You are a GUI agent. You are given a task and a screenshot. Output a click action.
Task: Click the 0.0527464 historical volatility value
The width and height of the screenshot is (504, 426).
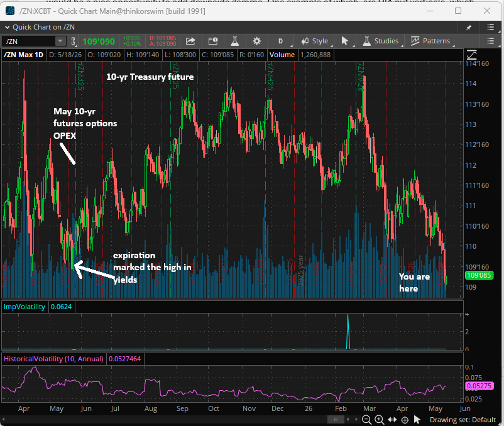[x=124, y=359]
